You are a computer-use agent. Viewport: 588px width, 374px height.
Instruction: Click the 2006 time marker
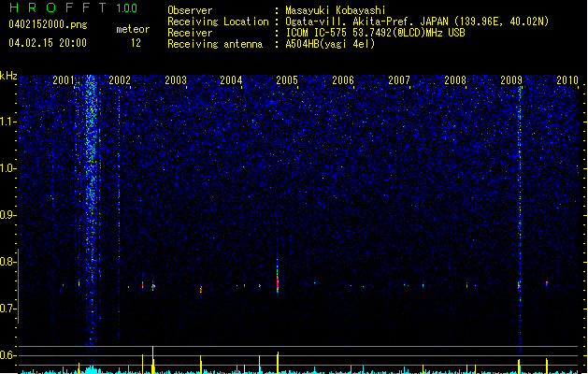pos(343,80)
